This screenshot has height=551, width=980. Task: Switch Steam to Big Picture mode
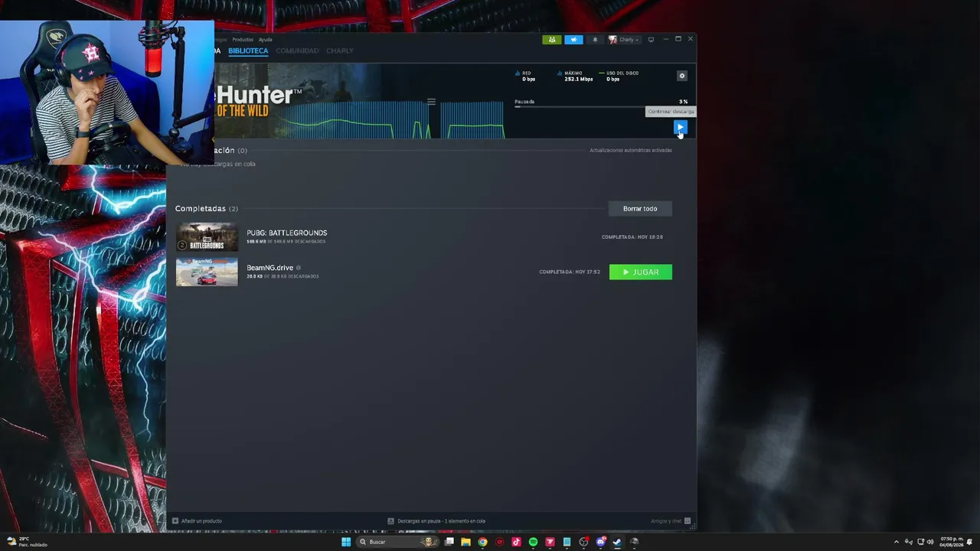651,40
